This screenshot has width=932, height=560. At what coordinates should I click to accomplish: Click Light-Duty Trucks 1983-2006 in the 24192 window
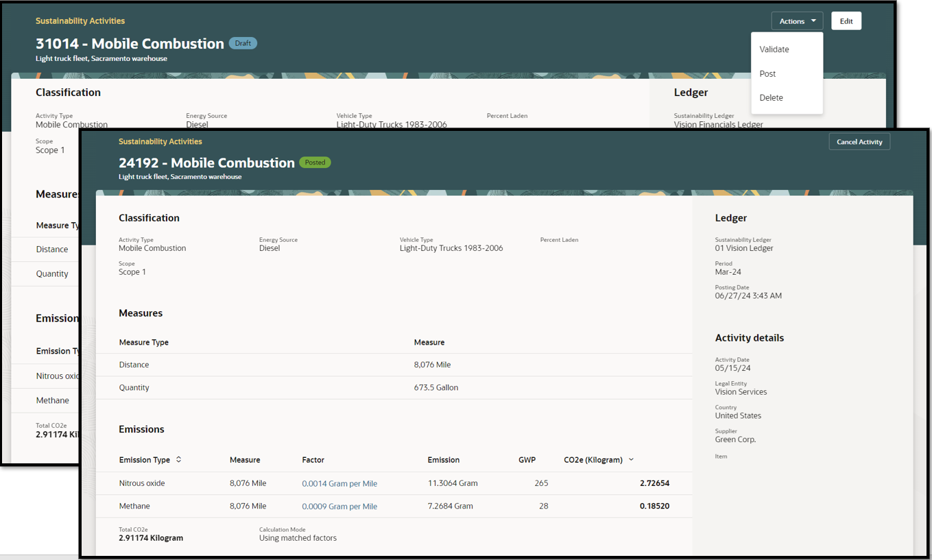[x=451, y=248]
